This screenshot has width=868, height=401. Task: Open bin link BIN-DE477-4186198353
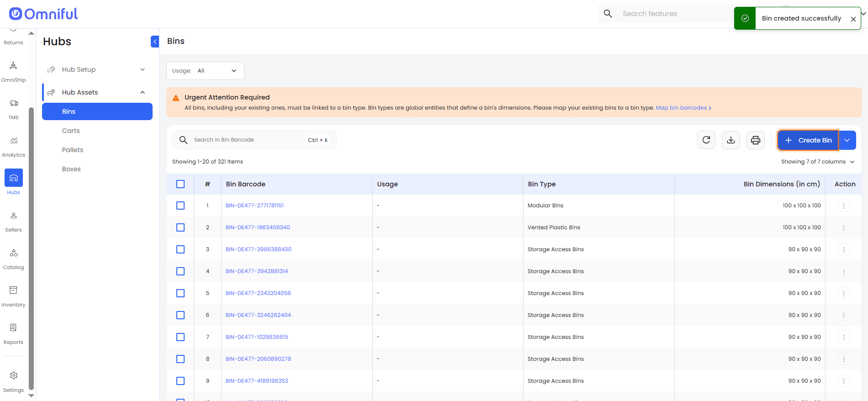[257, 381]
